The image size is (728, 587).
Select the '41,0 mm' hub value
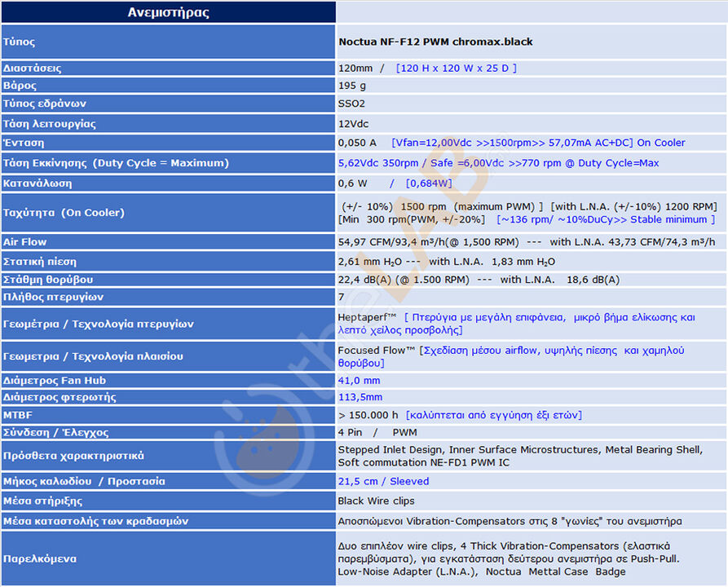(x=359, y=381)
